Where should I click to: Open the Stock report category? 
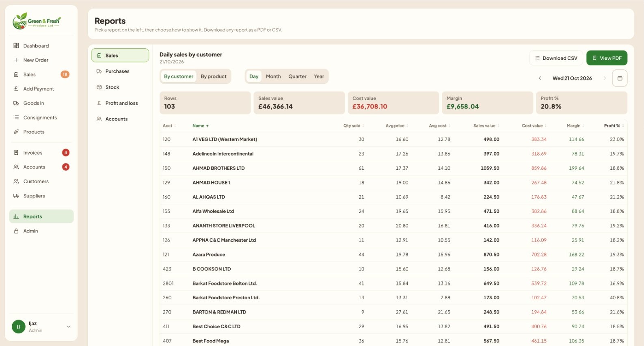120,87
